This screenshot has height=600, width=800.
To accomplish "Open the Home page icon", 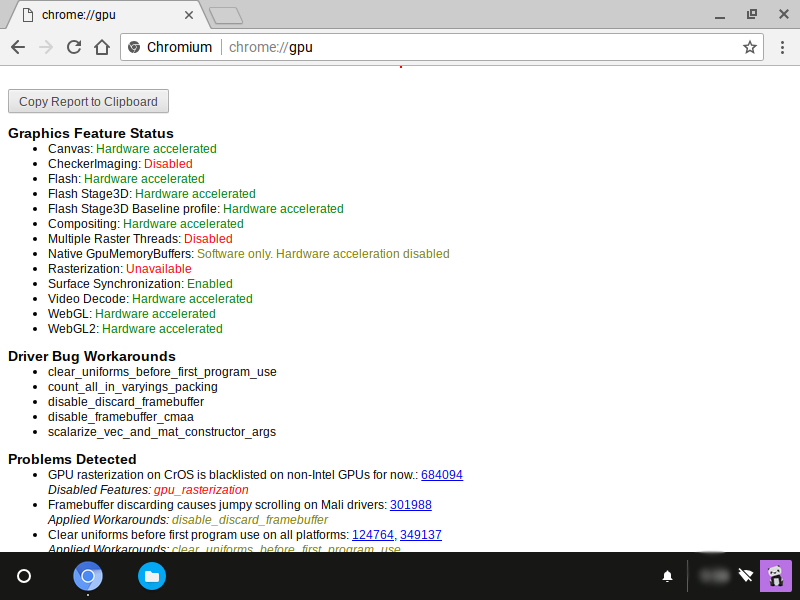I will pos(101,47).
